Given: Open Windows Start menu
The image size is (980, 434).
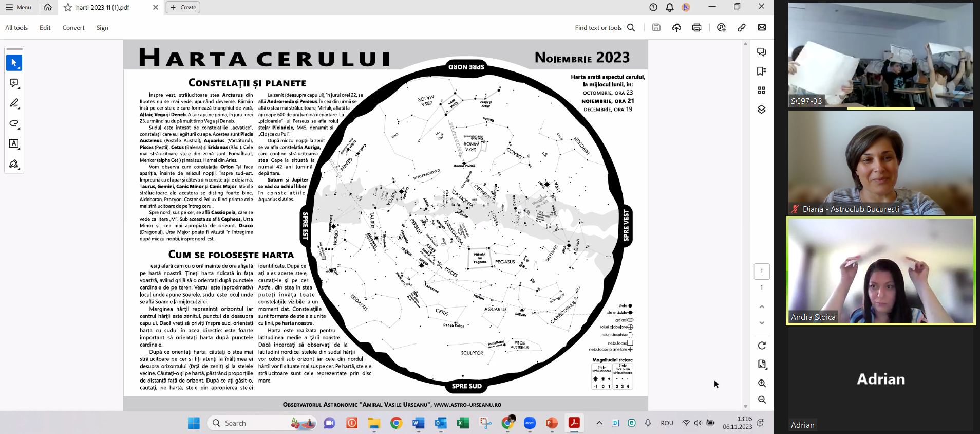Looking at the screenshot, I should [194, 423].
